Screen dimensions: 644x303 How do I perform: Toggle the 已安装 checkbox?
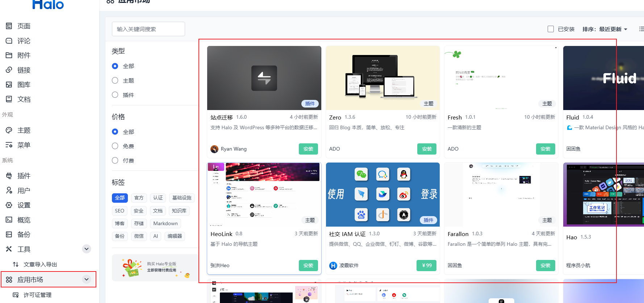point(551,29)
